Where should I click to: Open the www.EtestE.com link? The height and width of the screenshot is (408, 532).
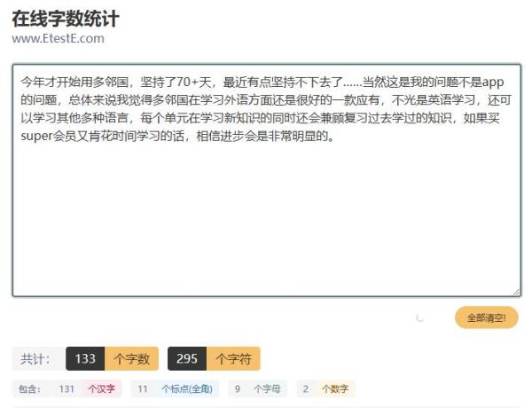[x=58, y=38]
